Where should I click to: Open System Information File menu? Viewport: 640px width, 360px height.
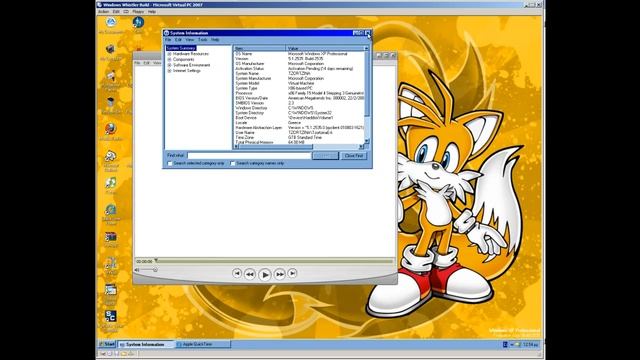tap(168, 40)
